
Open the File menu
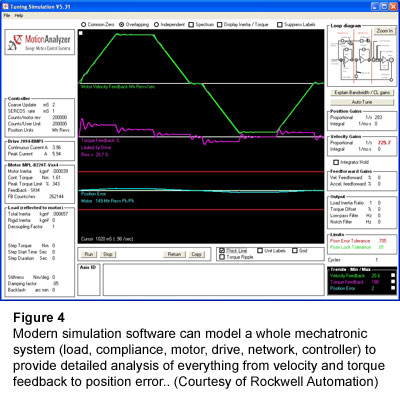coord(7,16)
